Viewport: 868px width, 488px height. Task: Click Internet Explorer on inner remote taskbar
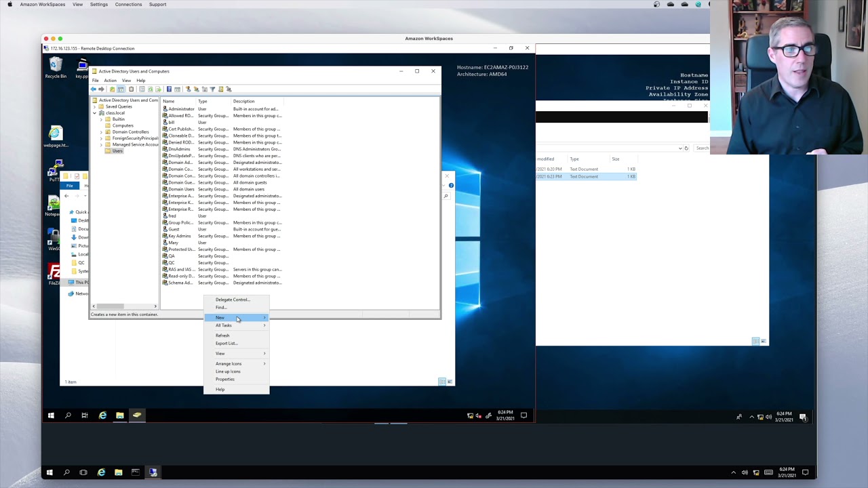(102, 415)
